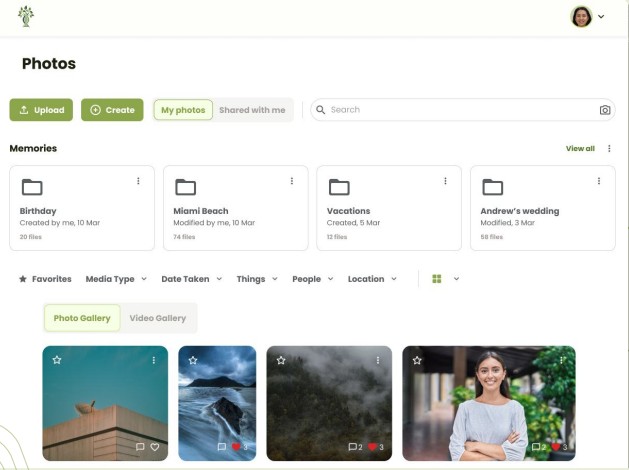Switch to the Video Gallery tab
This screenshot has height=470, width=629.
click(158, 318)
